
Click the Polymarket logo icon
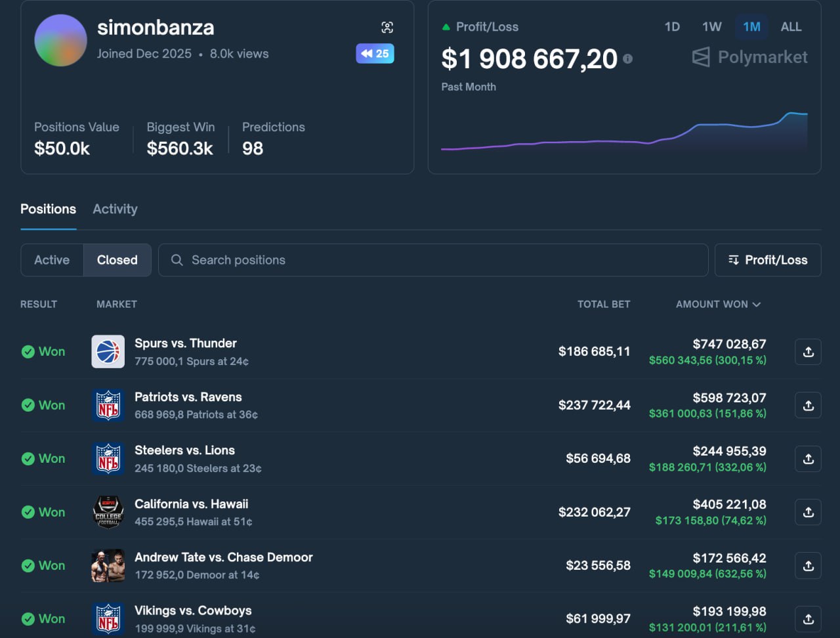[700, 57]
